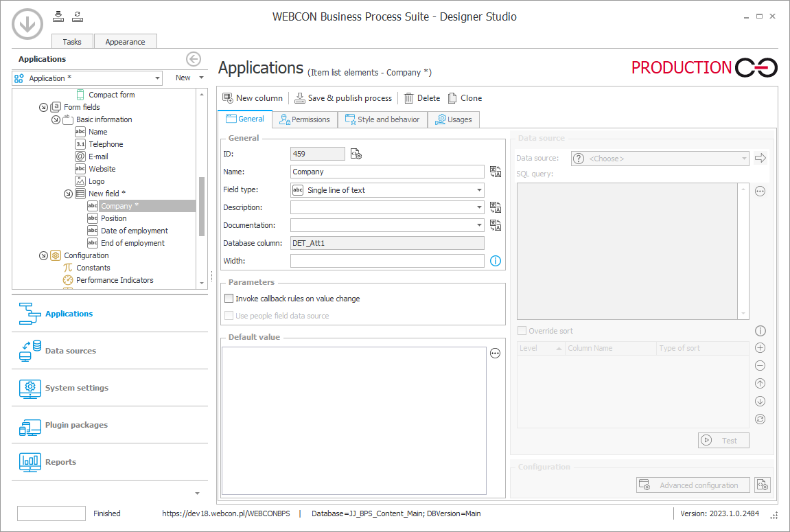This screenshot has height=532, width=790.
Task: Click the Width info icon
Action: pyautogui.click(x=496, y=261)
